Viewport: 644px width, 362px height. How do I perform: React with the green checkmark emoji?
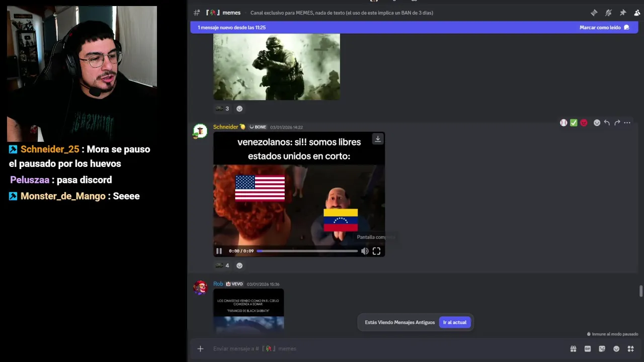click(x=574, y=123)
